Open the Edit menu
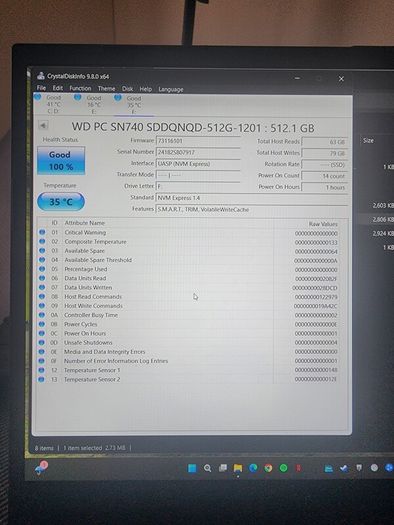The image size is (394, 525). 58,88
